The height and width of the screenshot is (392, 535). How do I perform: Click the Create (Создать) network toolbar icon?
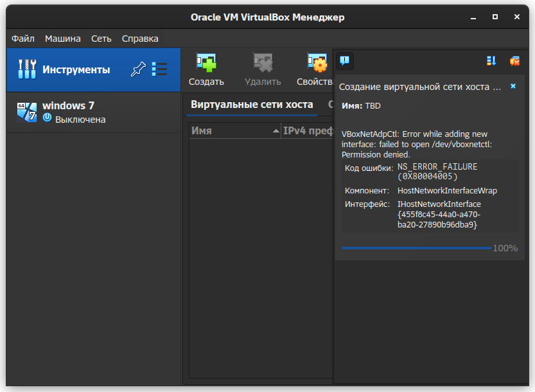click(206, 63)
